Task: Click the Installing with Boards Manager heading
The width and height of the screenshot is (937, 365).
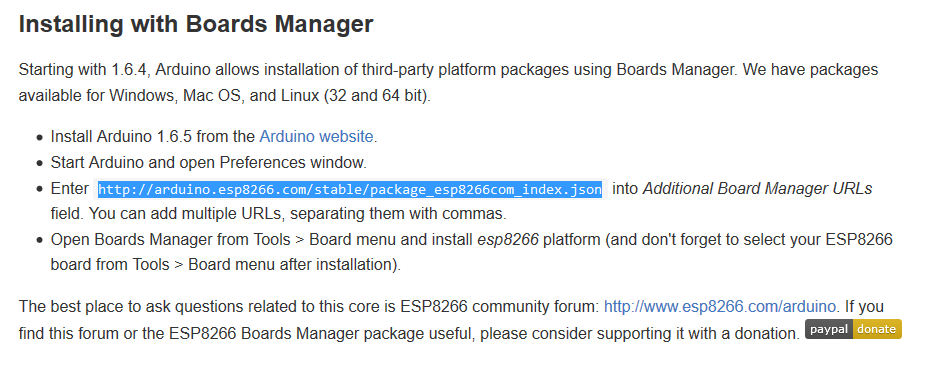Action: [196, 24]
